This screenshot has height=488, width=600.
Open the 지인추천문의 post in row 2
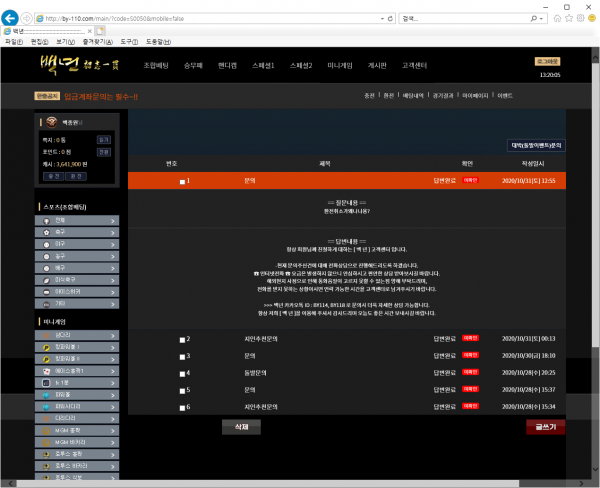(261, 339)
